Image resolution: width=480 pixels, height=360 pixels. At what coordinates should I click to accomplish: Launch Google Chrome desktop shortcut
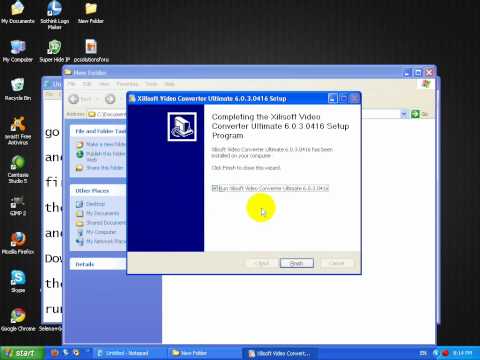[x=18, y=320]
